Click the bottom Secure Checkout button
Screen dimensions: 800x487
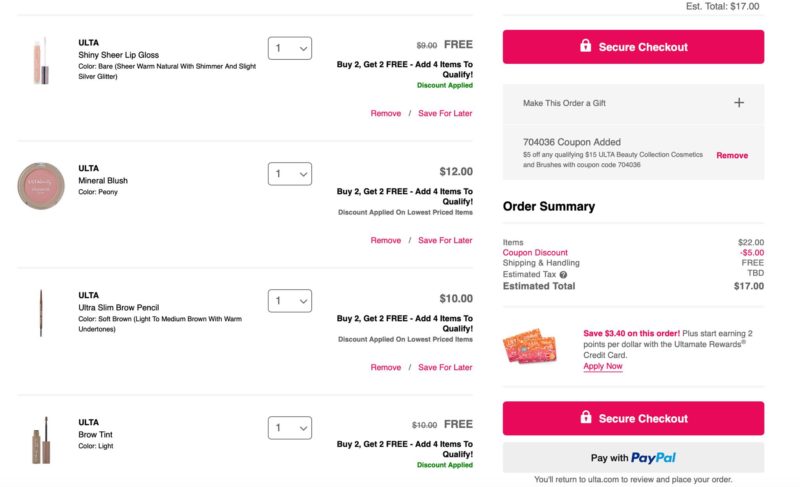(x=633, y=419)
